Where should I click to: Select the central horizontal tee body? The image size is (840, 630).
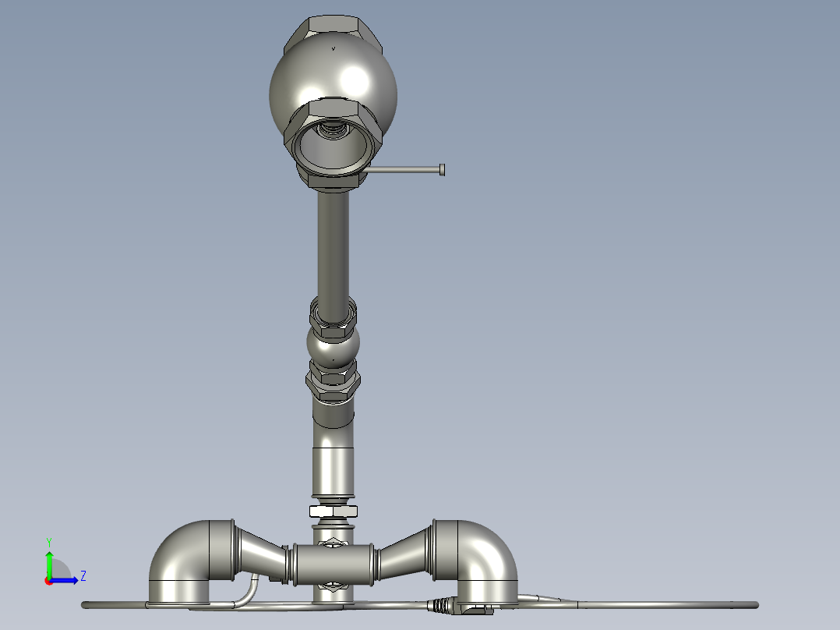333,565
